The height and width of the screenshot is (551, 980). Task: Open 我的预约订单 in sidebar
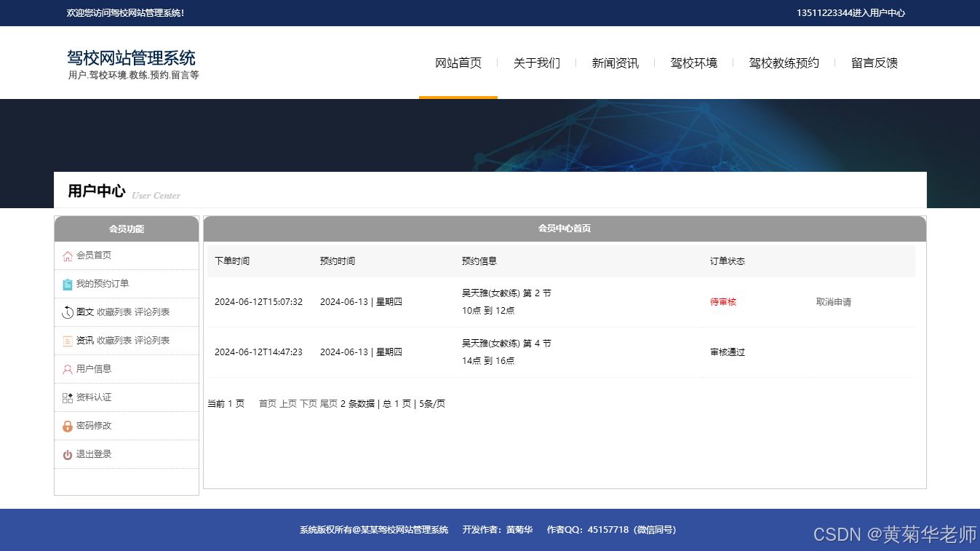103,284
